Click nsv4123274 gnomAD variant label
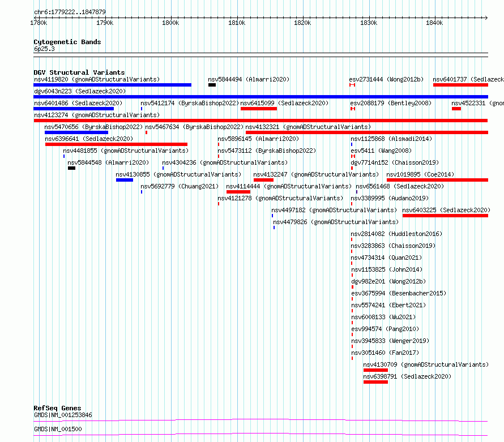504x442 pixels. 97,115
